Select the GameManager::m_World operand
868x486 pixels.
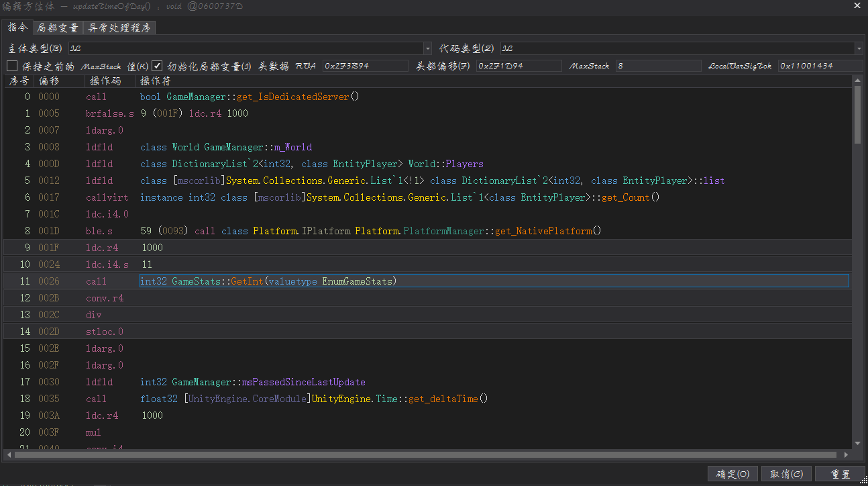226,147
